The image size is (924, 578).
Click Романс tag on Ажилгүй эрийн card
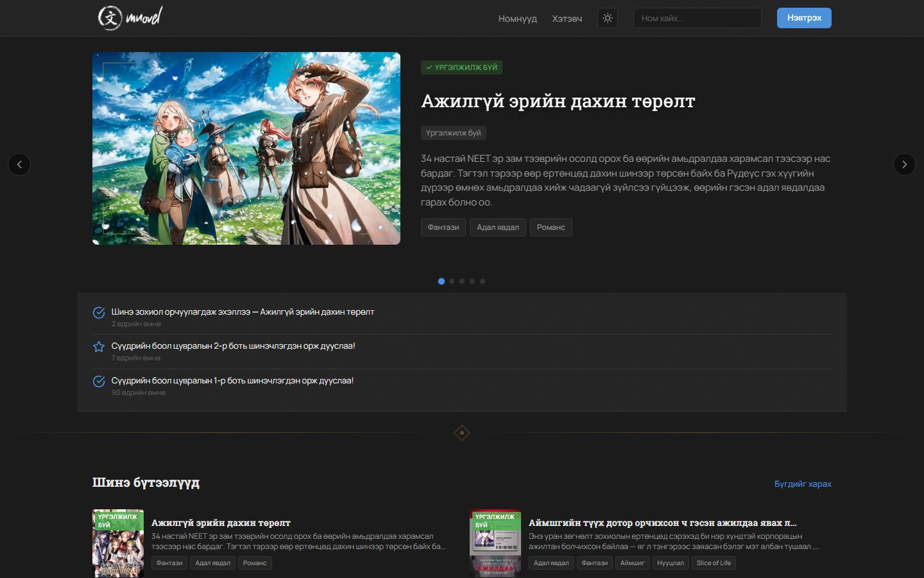coord(255,563)
